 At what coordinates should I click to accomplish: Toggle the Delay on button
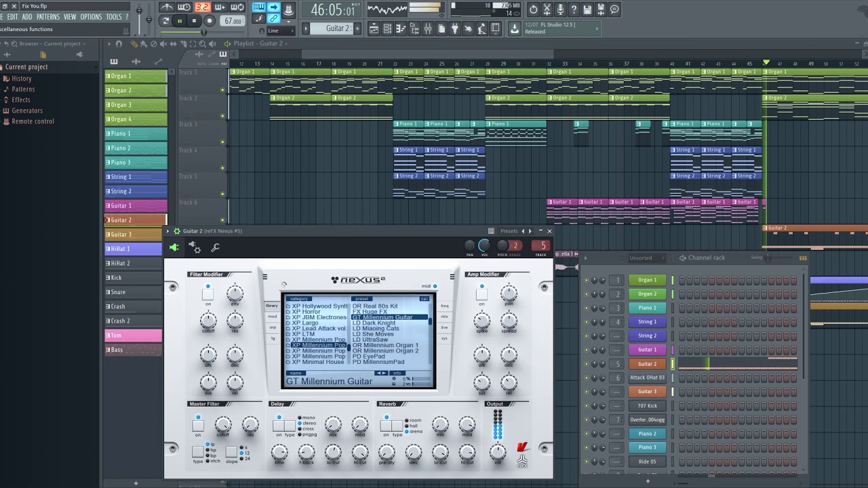[279, 426]
